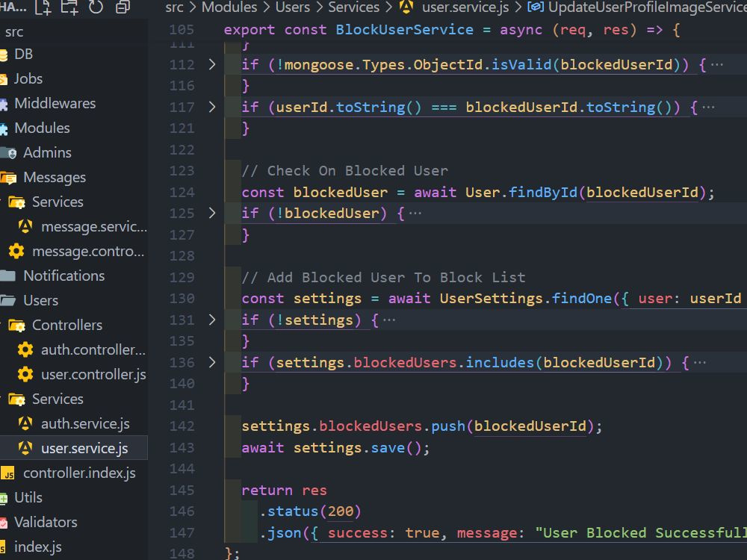Viewport: 747px width, 560px height.
Task: Unfold the !settings block at line 131
Action: coord(212,320)
